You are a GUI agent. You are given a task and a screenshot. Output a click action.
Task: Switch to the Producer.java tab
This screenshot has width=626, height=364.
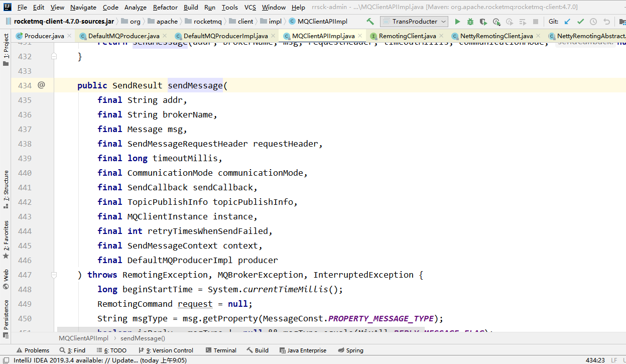[44, 36]
